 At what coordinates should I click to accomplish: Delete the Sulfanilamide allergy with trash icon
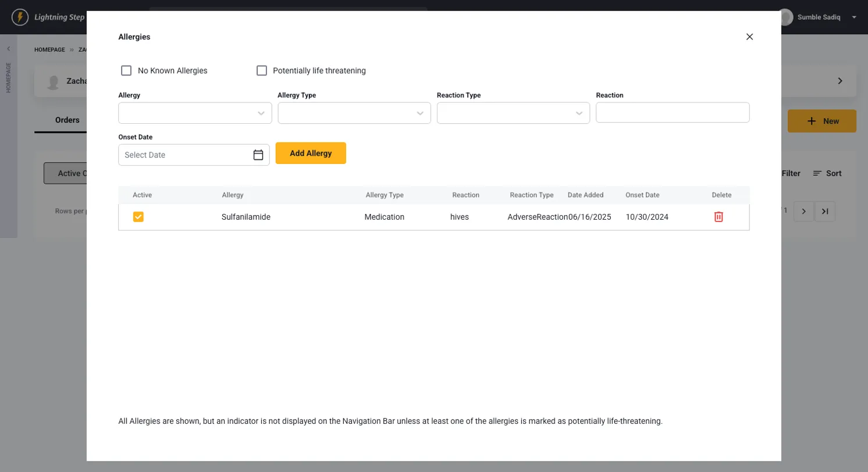tap(718, 217)
